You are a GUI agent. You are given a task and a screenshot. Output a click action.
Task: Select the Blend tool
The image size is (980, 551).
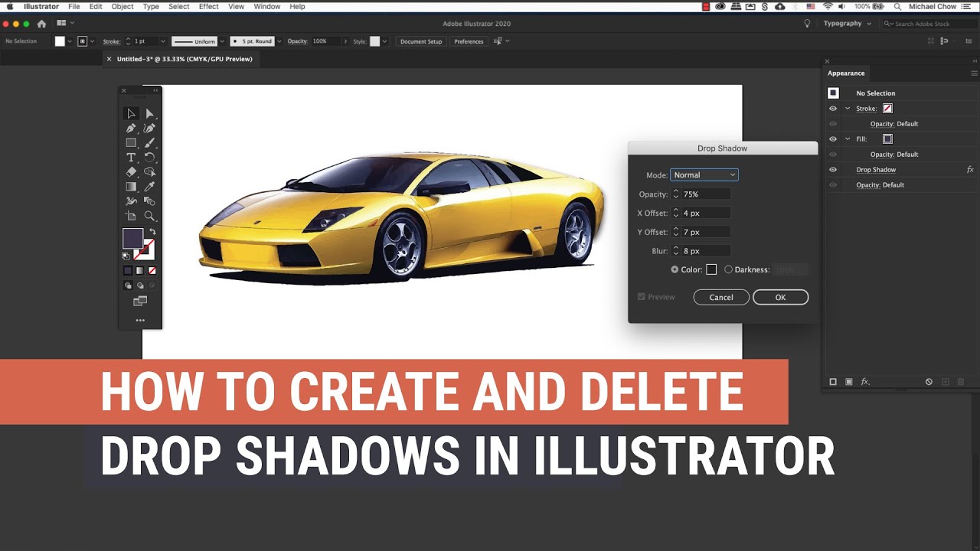click(149, 201)
